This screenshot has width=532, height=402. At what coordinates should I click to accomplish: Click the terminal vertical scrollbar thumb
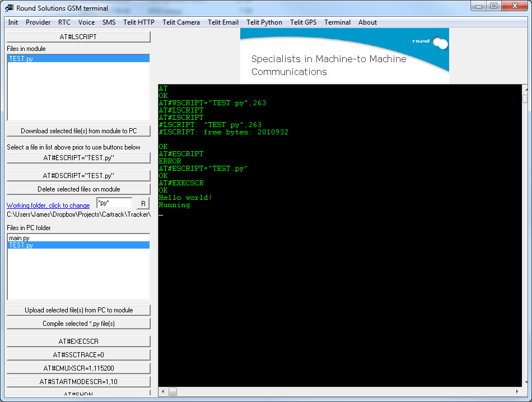pyautogui.click(x=525, y=99)
